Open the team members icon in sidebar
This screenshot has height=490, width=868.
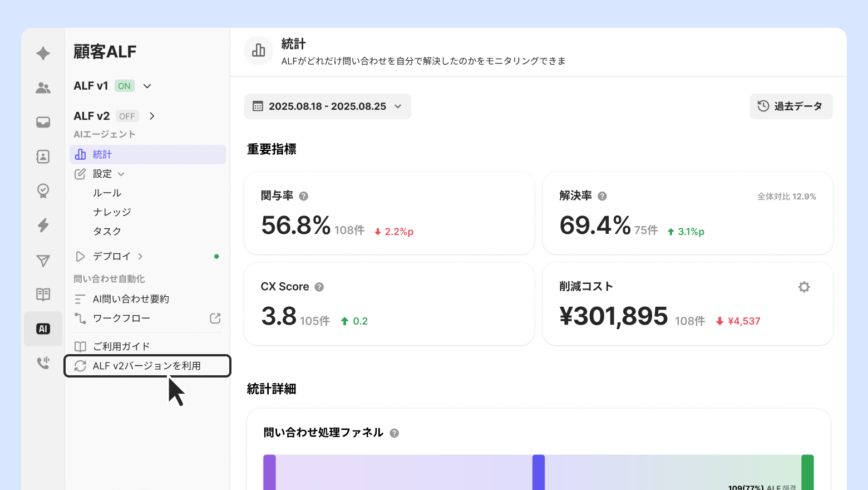(43, 87)
